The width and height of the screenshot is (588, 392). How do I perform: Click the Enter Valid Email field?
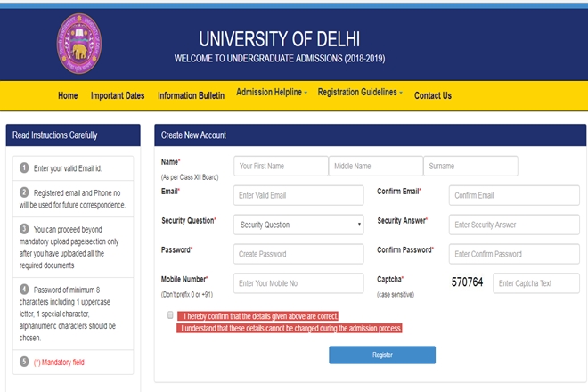point(298,195)
